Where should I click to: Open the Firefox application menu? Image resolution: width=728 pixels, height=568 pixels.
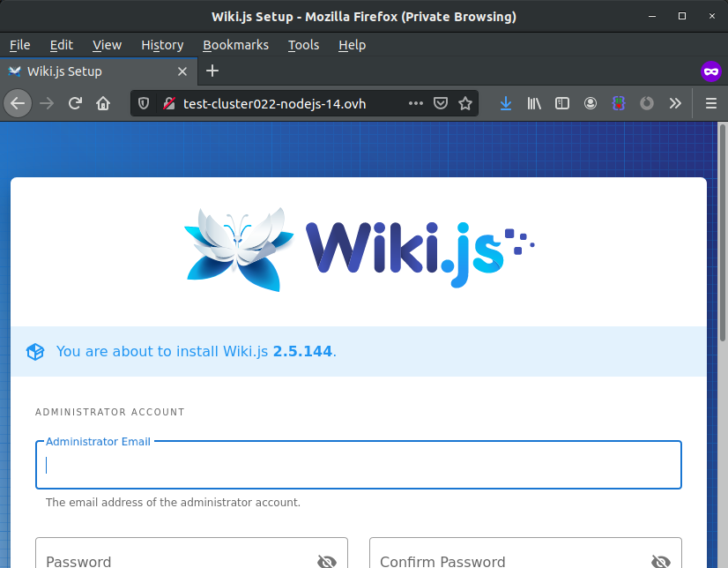tap(710, 103)
